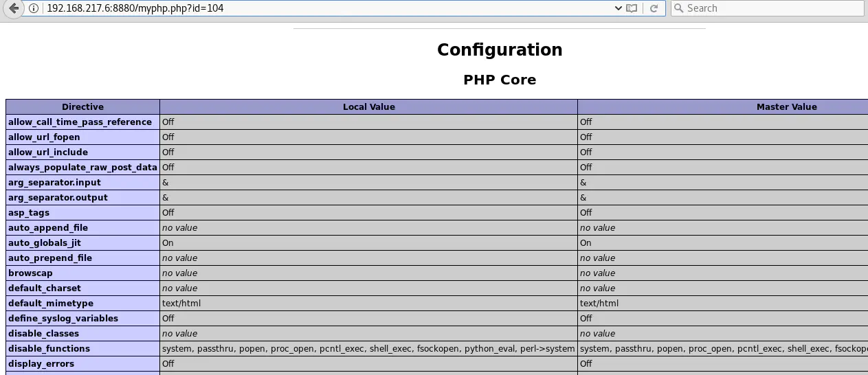This screenshot has width=868, height=375.
Task: Click local text/html value of default_mimetype
Action: (181, 303)
